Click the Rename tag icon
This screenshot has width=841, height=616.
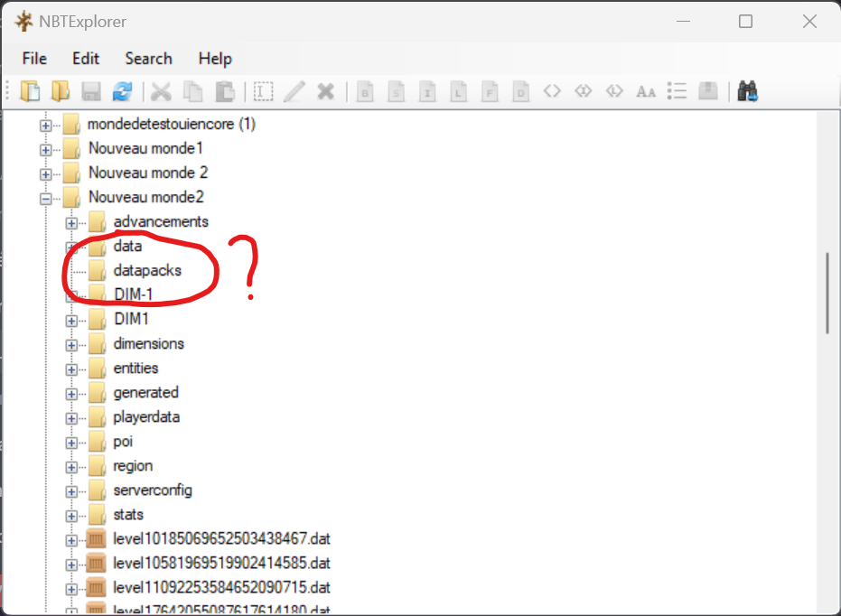(263, 91)
